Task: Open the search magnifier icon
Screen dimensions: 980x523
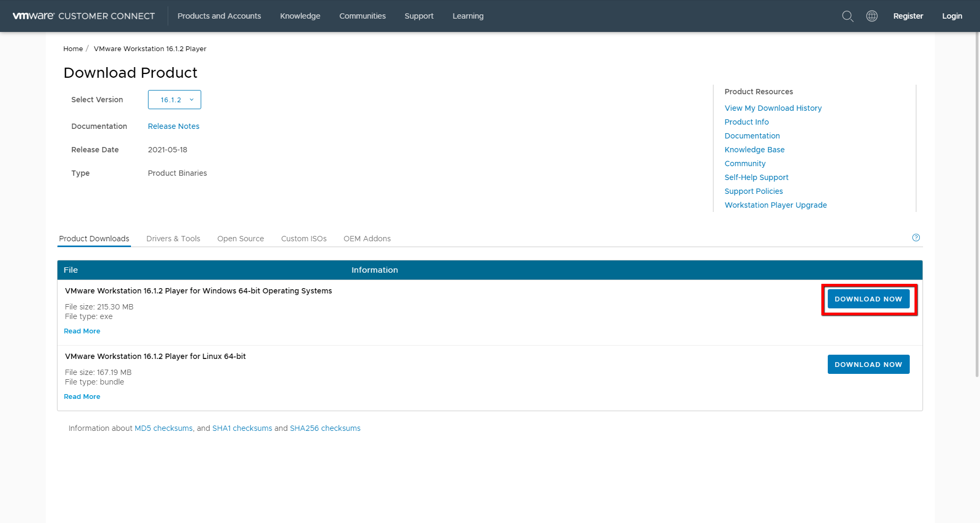Action: 847,16
